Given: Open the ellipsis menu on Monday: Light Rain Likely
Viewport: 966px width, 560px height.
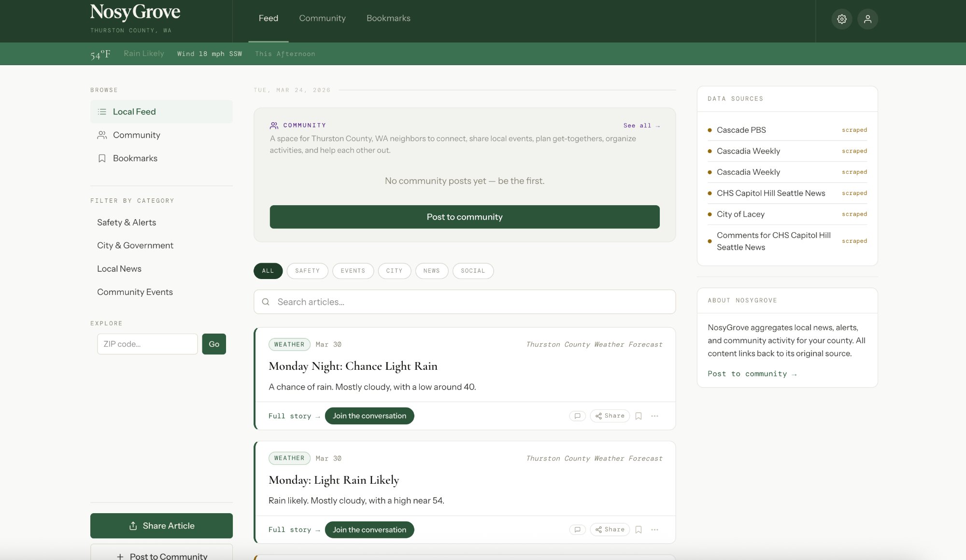Looking at the screenshot, I should coord(655,529).
